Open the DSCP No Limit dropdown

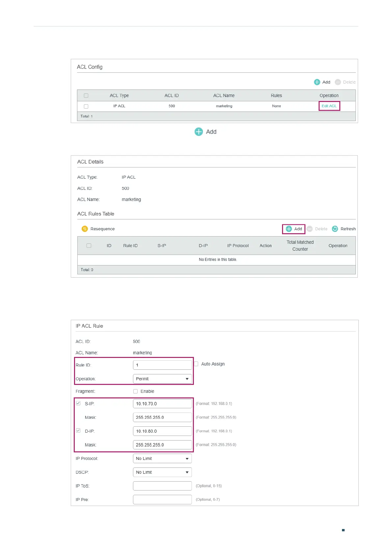(162, 472)
